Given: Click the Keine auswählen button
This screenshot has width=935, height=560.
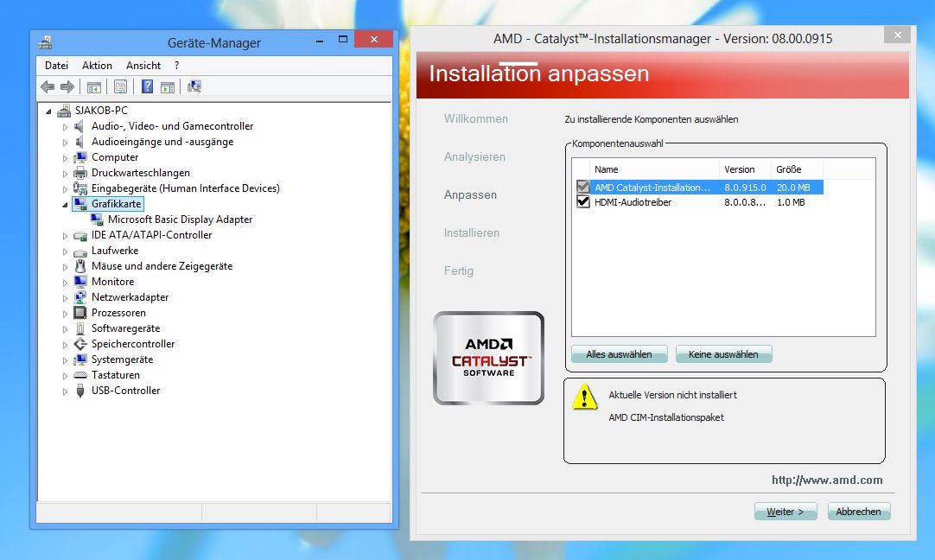Looking at the screenshot, I should (723, 354).
